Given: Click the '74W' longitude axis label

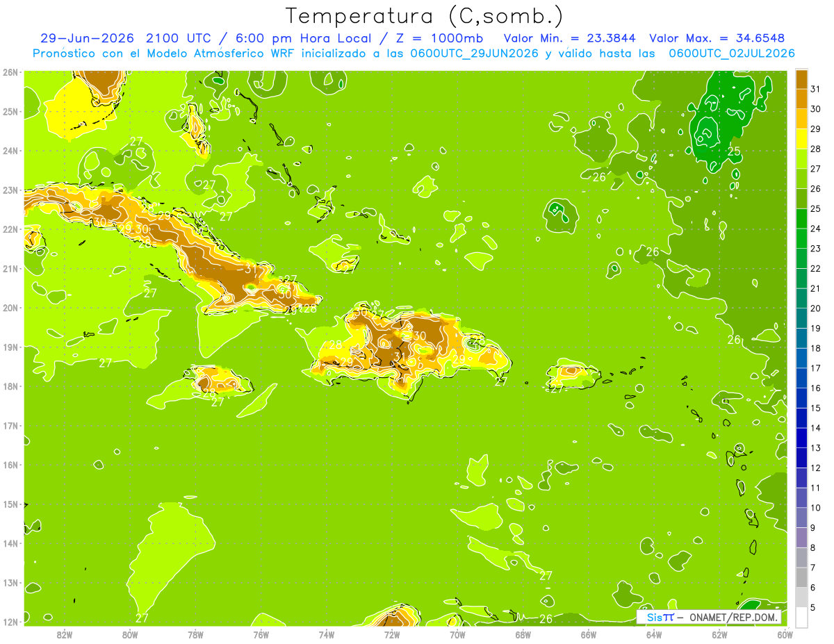Looking at the screenshot, I should click(x=327, y=634).
